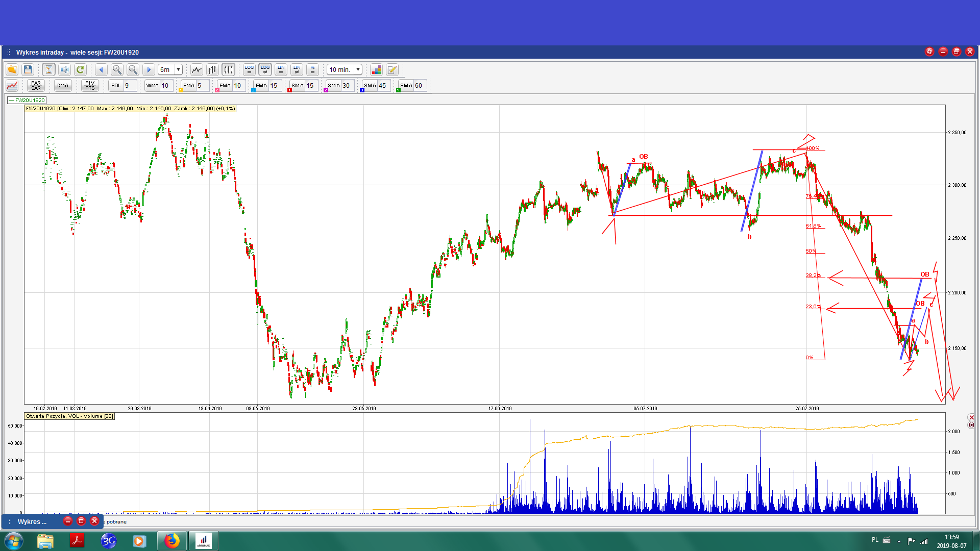Zoom out with the magnifier minus icon

(x=133, y=69)
